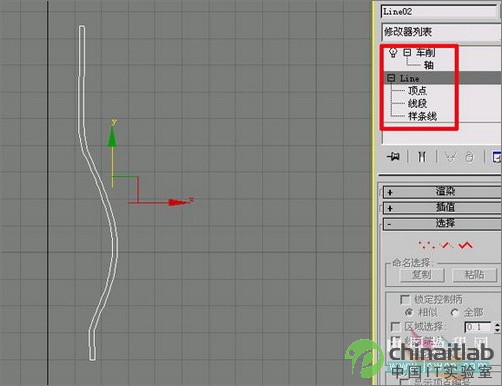502x386 pixels.
Task: Click the remove modifier trash icon
Action: click(x=469, y=156)
